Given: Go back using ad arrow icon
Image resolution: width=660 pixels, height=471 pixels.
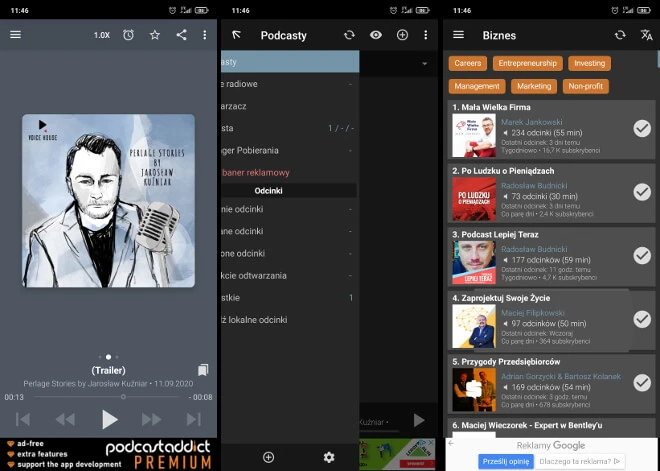Looking at the screenshot, I should [x=451, y=443].
